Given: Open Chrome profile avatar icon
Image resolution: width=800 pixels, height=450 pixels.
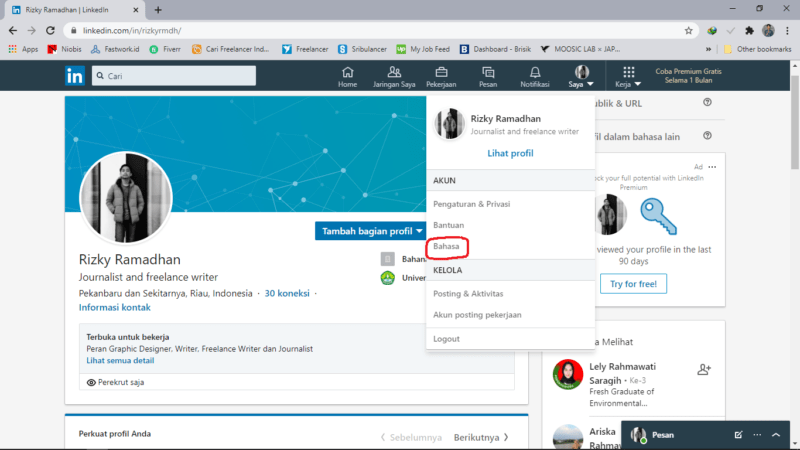Looking at the screenshot, I should (x=768, y=31).
